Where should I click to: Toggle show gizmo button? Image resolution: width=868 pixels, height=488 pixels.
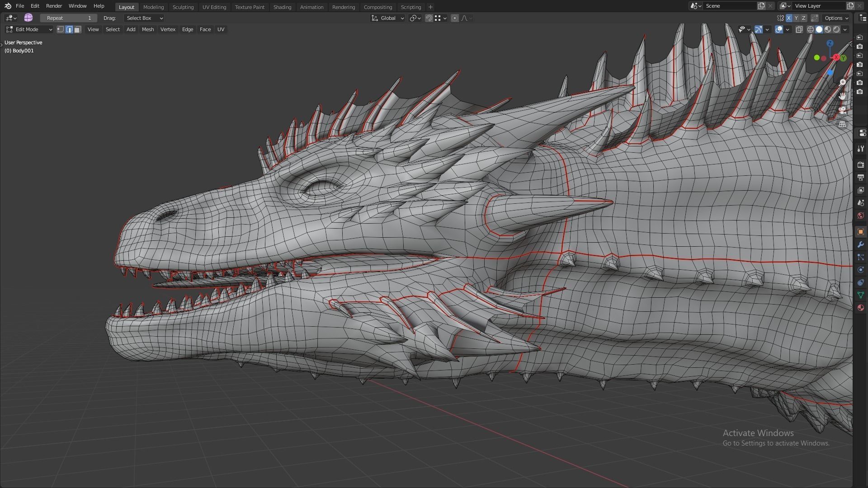point(759,29)
